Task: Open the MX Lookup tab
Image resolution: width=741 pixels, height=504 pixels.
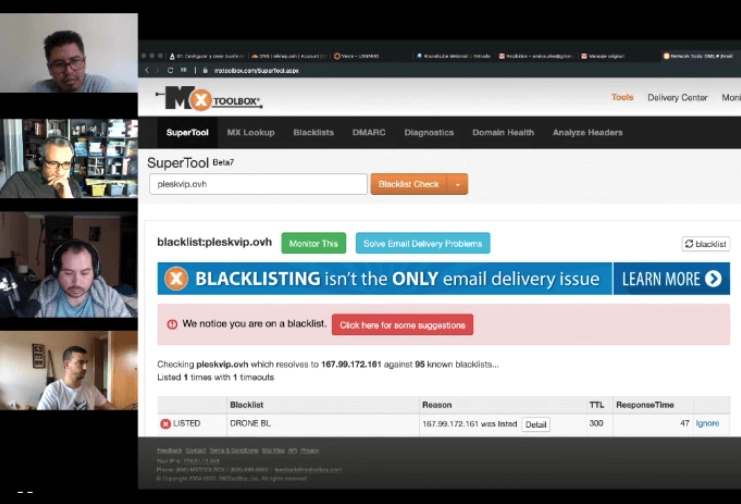Action: (250, 132)
